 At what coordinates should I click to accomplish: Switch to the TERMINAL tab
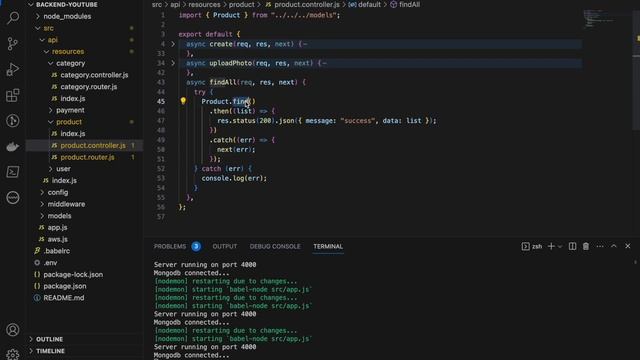(328, 247)
